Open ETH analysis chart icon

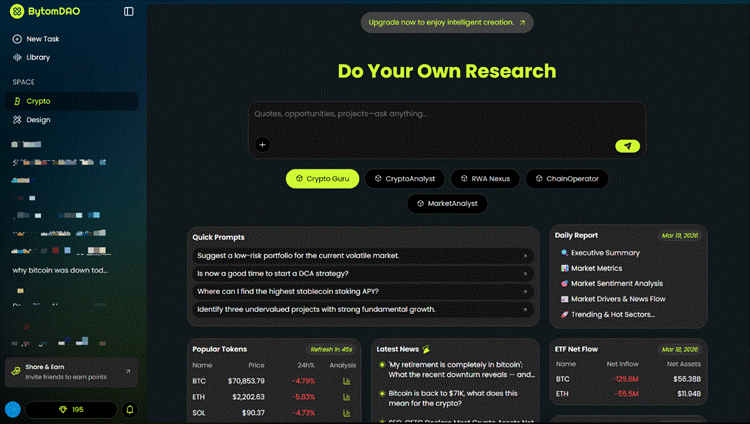[x=346, y=397]
